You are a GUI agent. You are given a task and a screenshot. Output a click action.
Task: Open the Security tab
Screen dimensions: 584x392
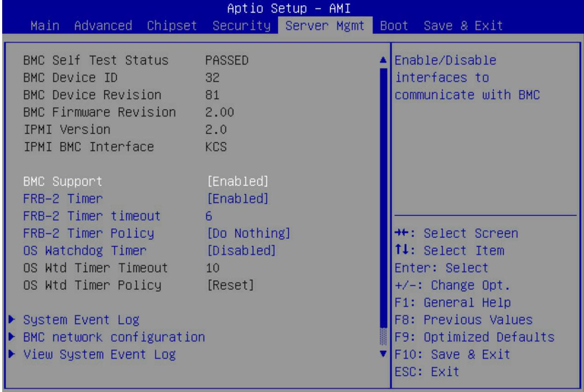[x=242, y=26]
